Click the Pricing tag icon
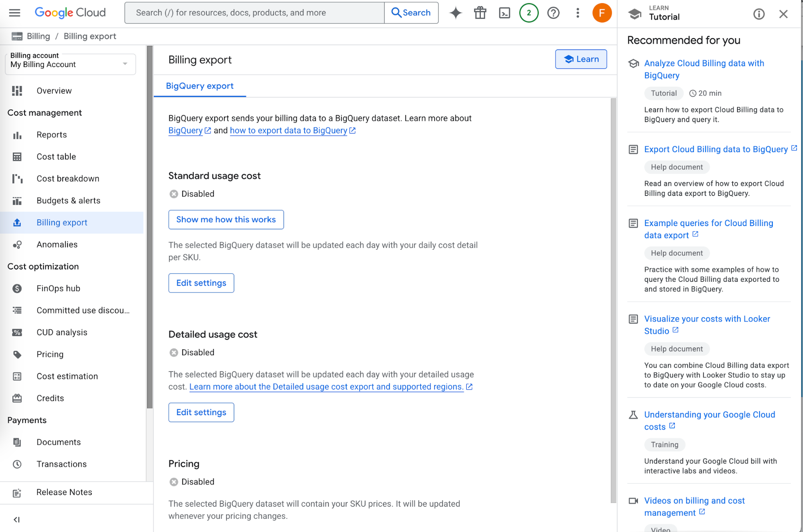 [x=17, y=354]
